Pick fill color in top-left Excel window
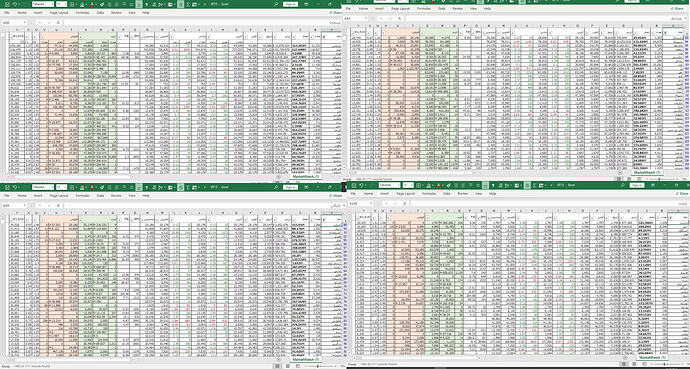690x369 pixels. tap(82, 4)
